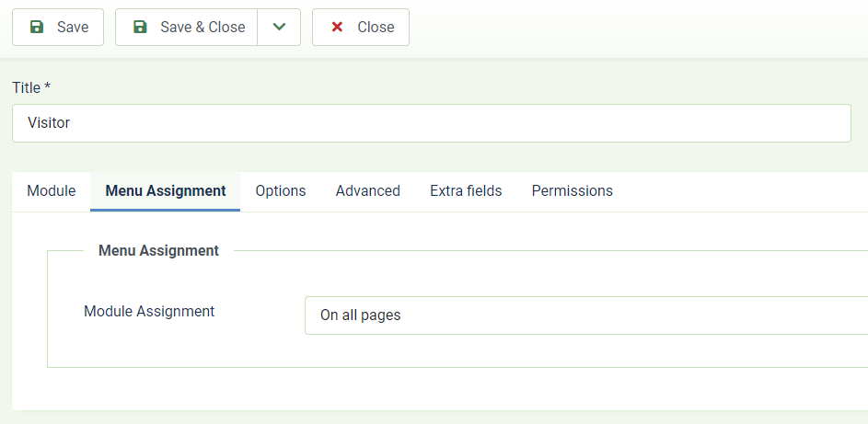This screenshot has width=868, height=424.
Task: Click the Close button label
Action: point(376,27)
